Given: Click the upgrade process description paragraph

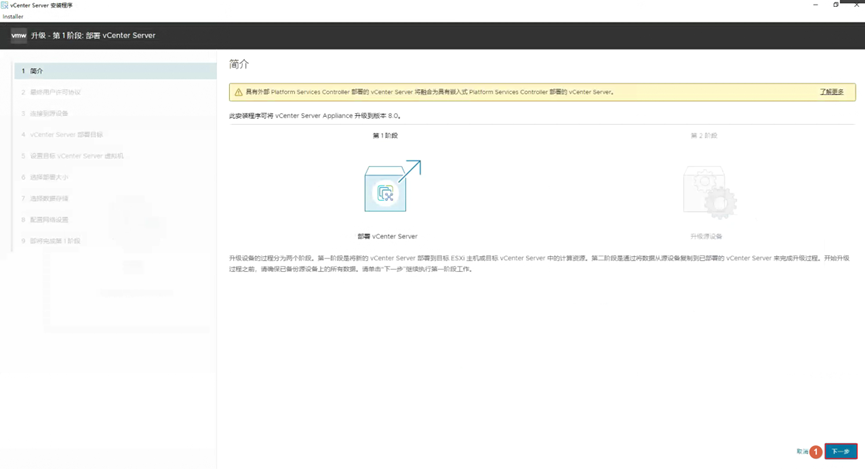Looking at the screenshot, I should pos(540,264).
